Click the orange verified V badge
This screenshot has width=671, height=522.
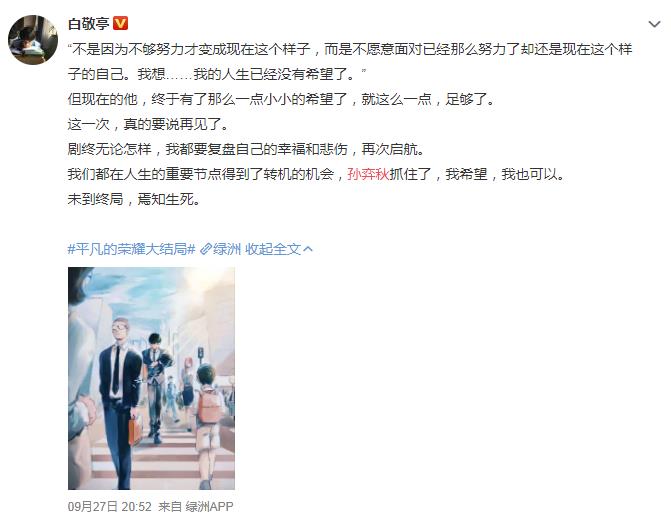click(x=120, y=23)
